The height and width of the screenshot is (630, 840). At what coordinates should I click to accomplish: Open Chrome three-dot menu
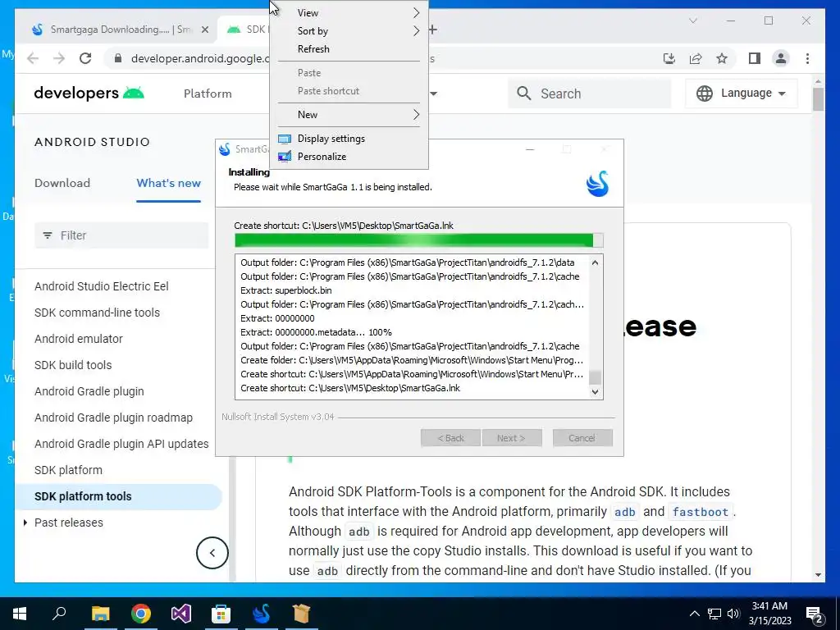(x=807, y=58)
